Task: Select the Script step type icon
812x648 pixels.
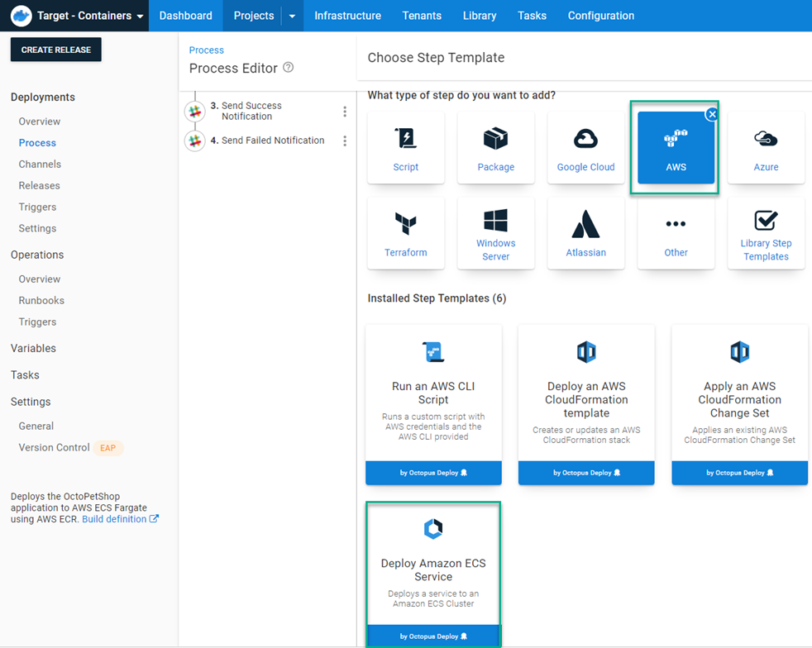Action: click(406, 147)
